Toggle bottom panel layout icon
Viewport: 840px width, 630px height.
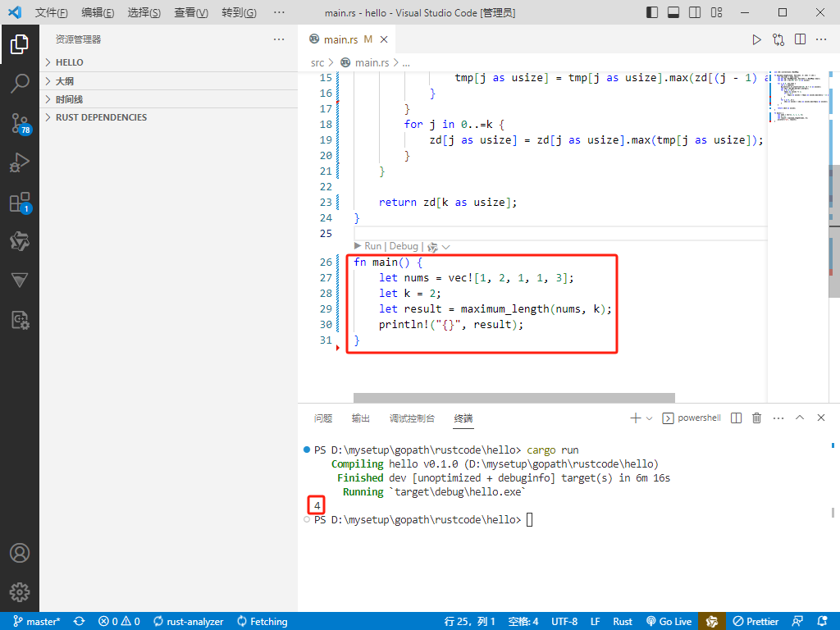click(673, 12)
